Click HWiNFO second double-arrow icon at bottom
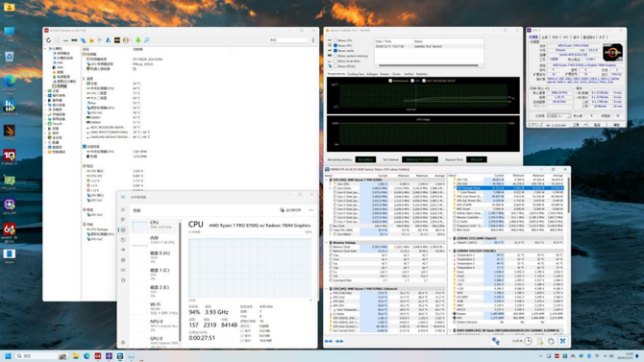This screenshot has height=362, width=644. tap(339, 341)
